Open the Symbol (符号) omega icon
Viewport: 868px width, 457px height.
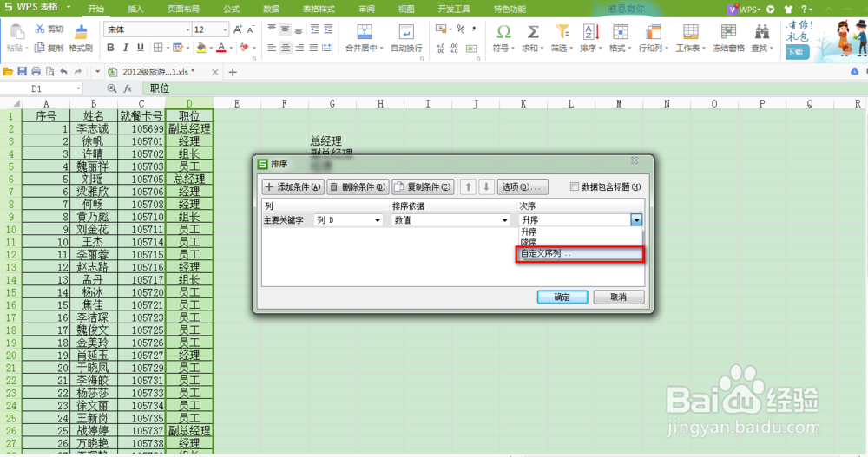pyautogui.click(x=503, y=31)
